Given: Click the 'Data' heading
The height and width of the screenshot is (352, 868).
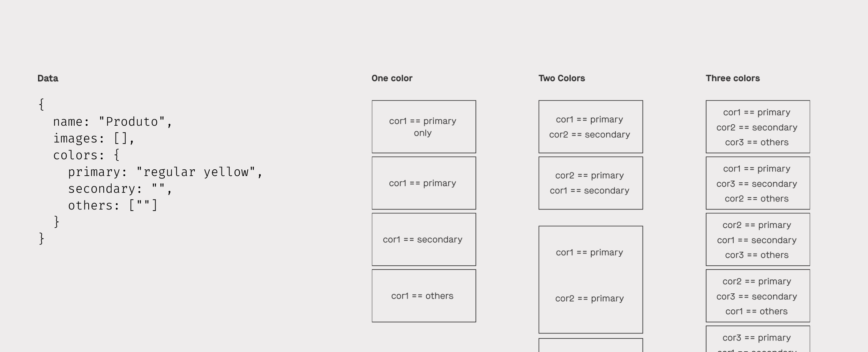Looking at the screenshot, I should [x=48, y=78].
